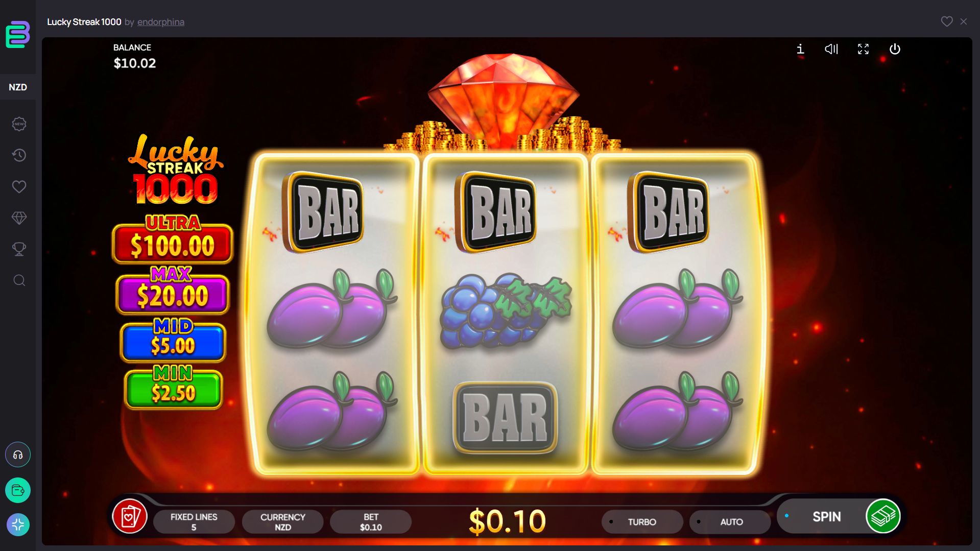Viewport: 980px width, 551px height.
Task: Open the endorphina provider link
Action: pos(161,22)
